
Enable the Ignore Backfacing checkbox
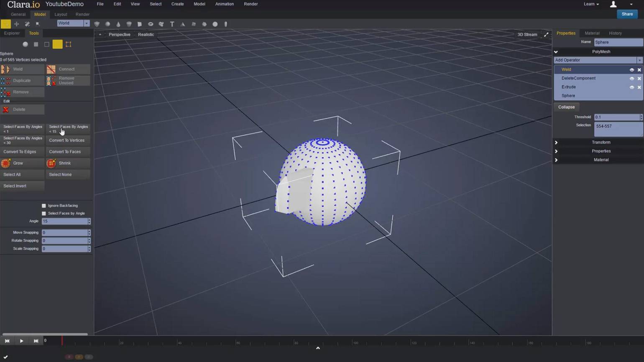[x=44, y=206]
